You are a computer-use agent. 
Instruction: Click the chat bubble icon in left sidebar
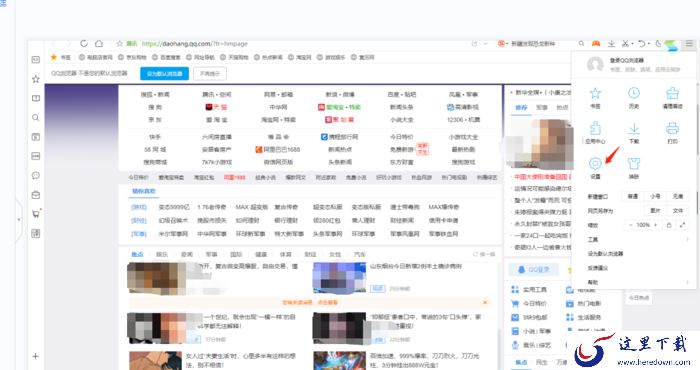[36, 175]
